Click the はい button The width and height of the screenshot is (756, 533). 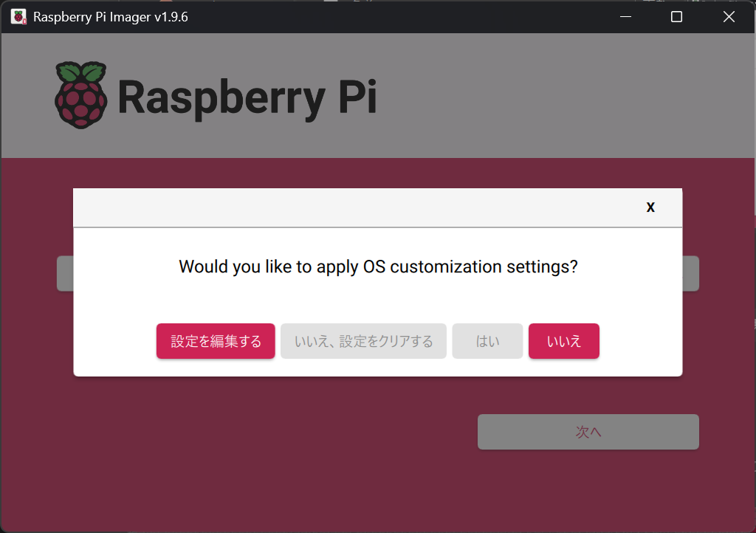[487, 340]
